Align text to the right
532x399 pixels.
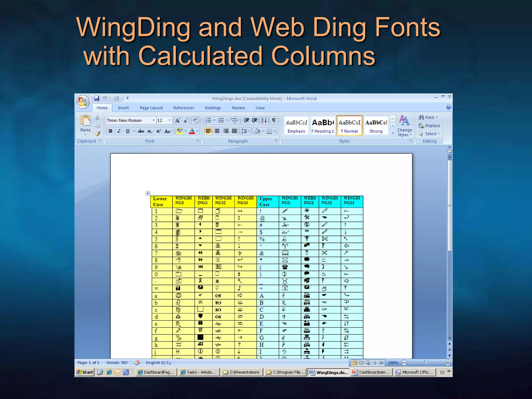(226, 131)
